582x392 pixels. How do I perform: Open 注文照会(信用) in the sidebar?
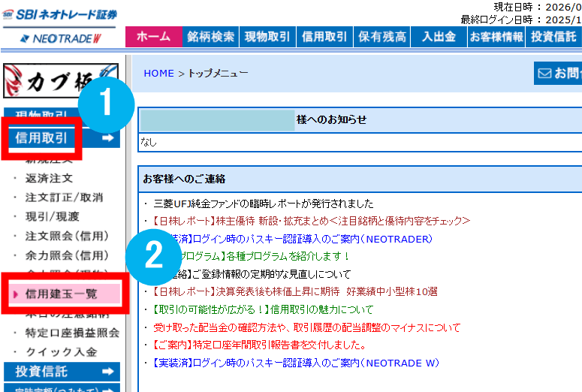(x=67, y=236)
